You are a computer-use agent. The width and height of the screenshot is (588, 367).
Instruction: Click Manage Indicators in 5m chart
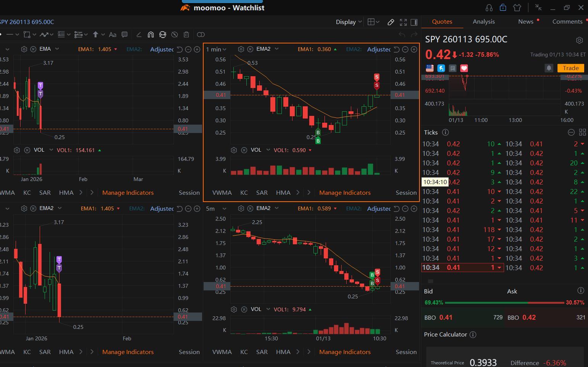tap(345, 352)
